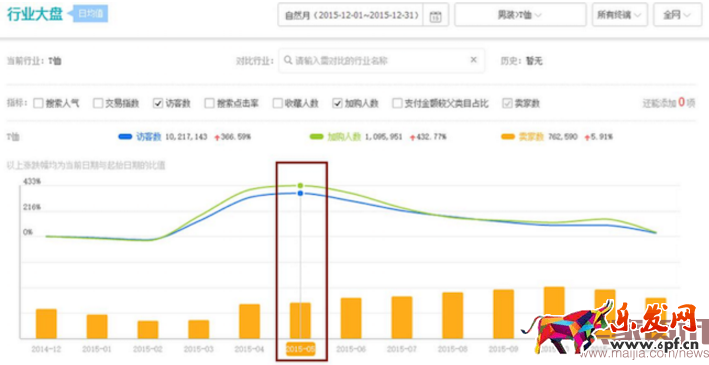Expand the 男装>T恤 category dropdown

pos(520,15)
